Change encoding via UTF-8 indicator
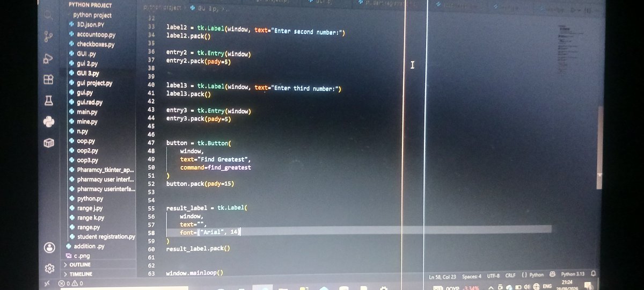644x290 pixels. click(494, 275)
